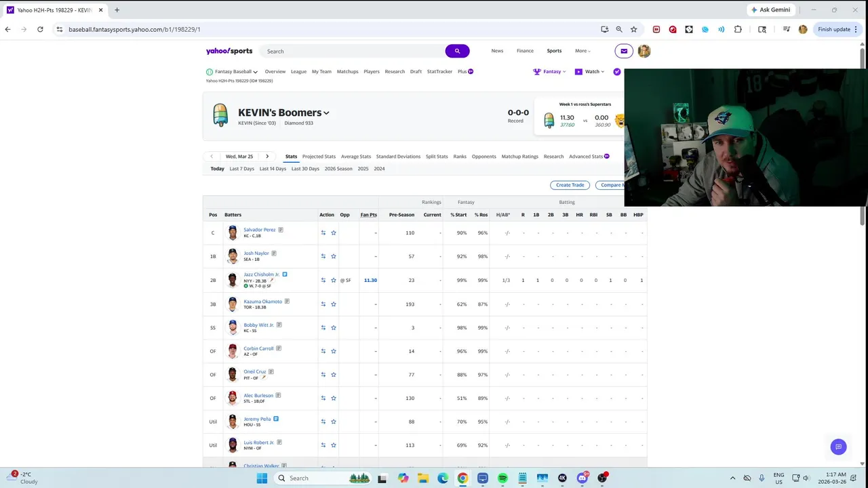Viewport: 868px width, 488px height.
Task: Expand the Watch dropdown
Action: coord(589,71)
